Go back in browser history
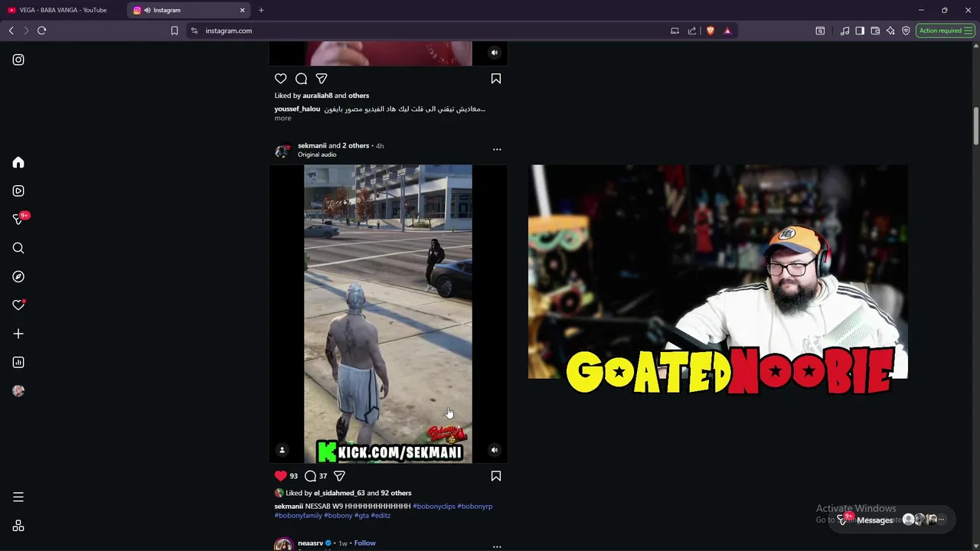This screenshot has width=980, height=551. point(11,31)
